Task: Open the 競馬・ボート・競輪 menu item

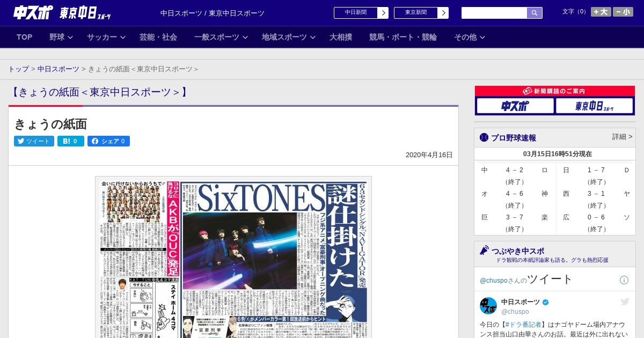Action: [x=403, y=37]
